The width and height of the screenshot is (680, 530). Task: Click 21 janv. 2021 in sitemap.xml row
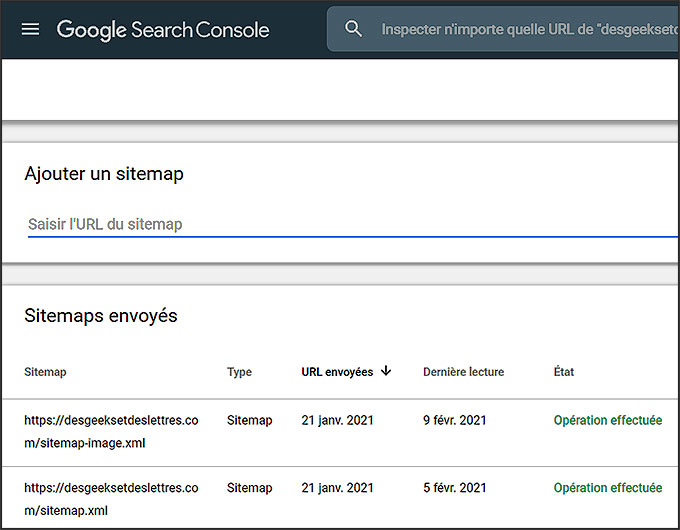[337, 488]
